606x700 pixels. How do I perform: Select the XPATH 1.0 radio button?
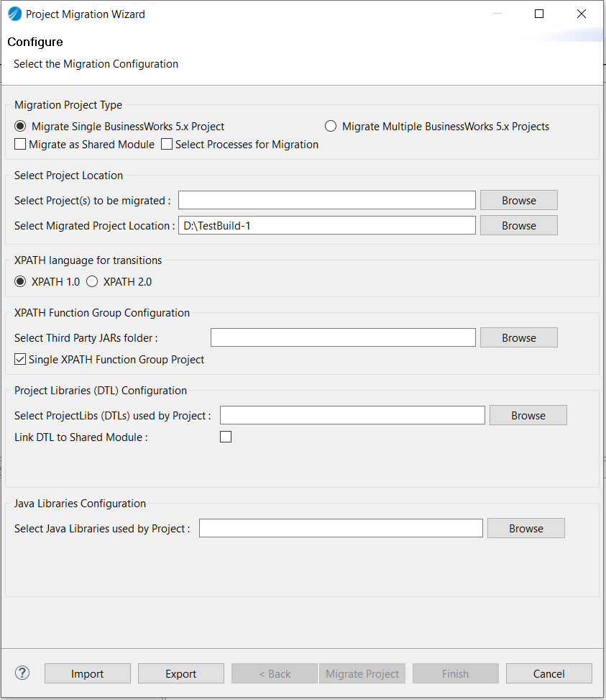coord(20,282)
